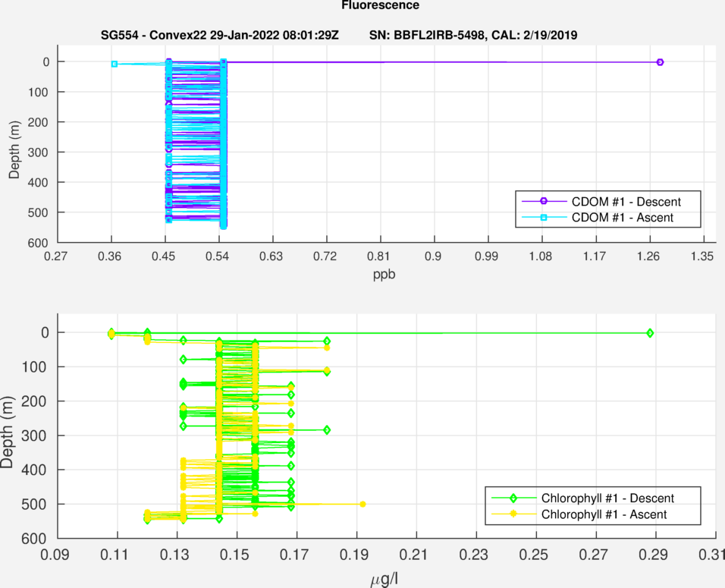This screenshot has height=588, width=725.
Task: Click the "300" depth tick in the CDOM plot
Action: click(38, 153)
